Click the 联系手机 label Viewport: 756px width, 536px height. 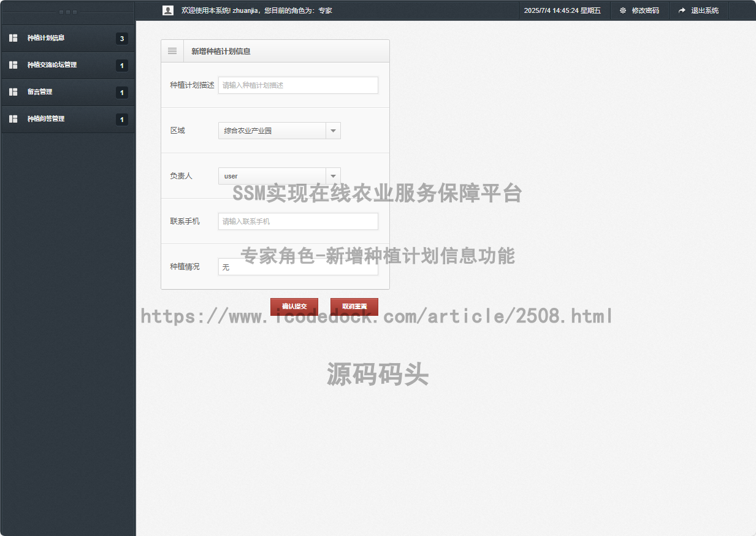pos(185,221)
